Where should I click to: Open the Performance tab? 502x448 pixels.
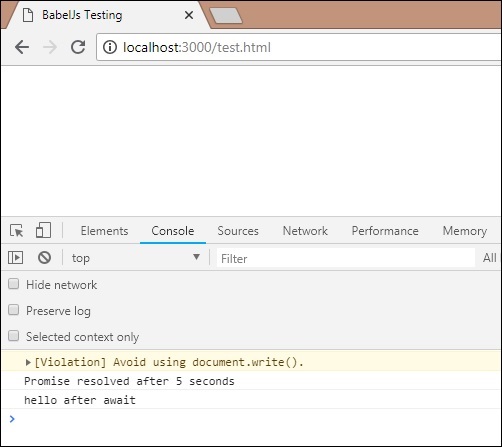tap(385, 231)
